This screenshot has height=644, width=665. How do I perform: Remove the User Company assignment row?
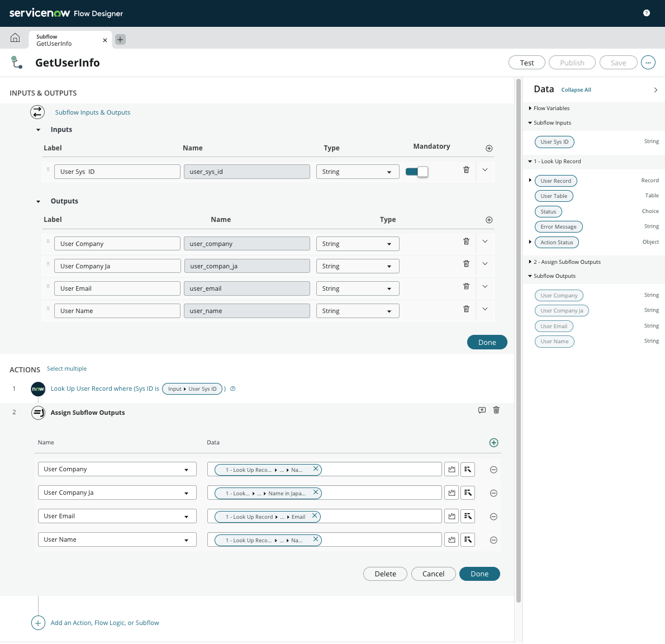pyautogui.click(x=493, y=470)
